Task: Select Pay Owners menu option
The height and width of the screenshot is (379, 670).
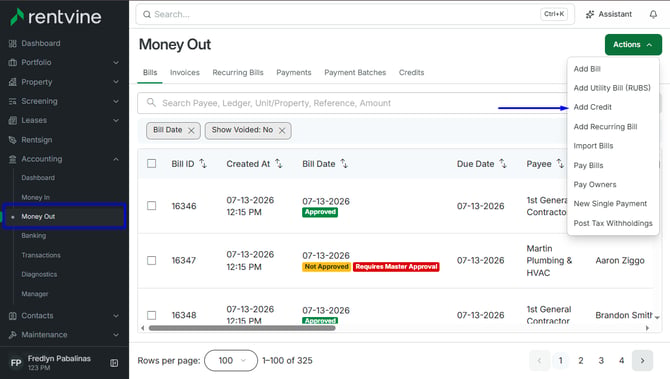Action: point(595,185)
